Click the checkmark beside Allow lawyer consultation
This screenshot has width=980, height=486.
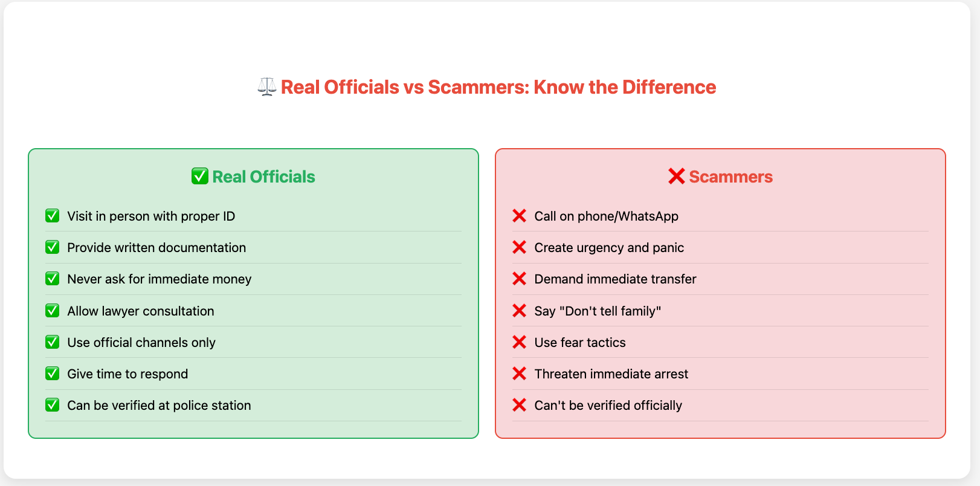pyautogui.click(x=53, y=311)
